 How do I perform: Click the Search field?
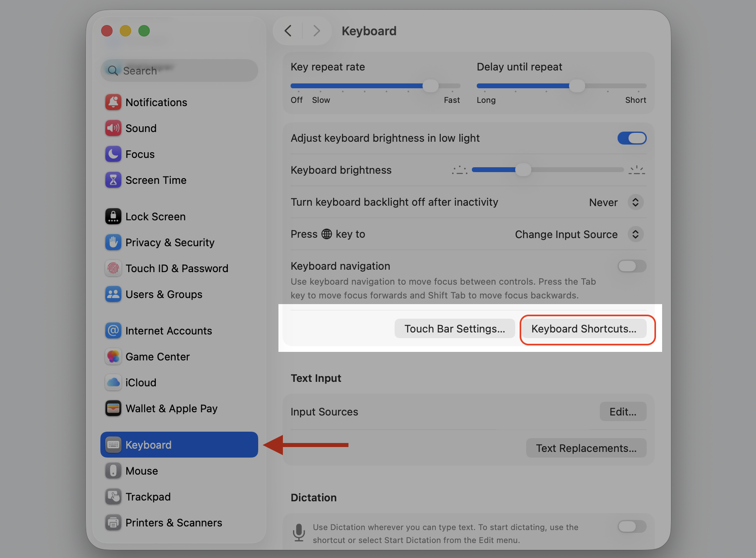[x=179, y=71]
